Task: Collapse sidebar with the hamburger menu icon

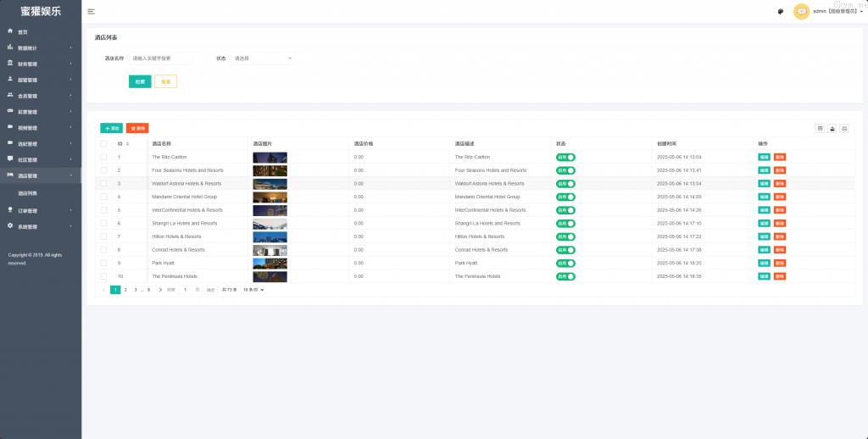Action: [x=91, y=11]
